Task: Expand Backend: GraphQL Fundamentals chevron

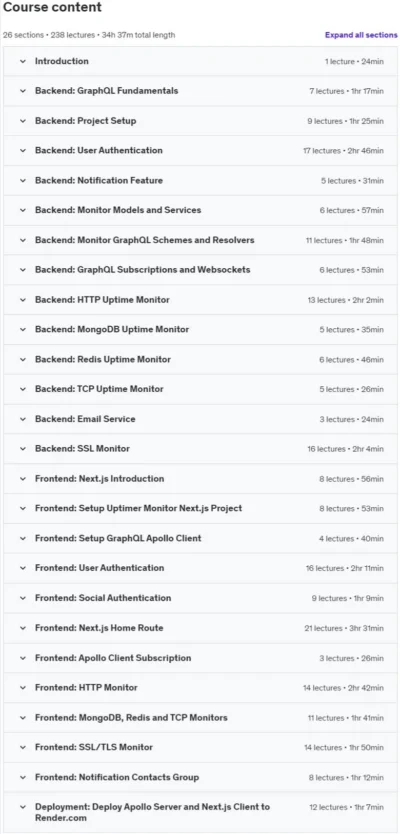Action: 23,91
